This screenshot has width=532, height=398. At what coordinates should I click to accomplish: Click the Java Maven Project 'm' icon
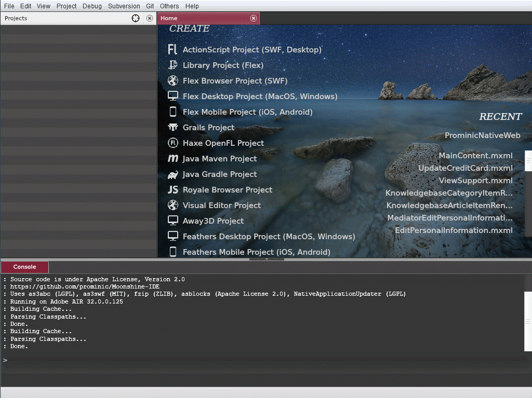(173, 158)
